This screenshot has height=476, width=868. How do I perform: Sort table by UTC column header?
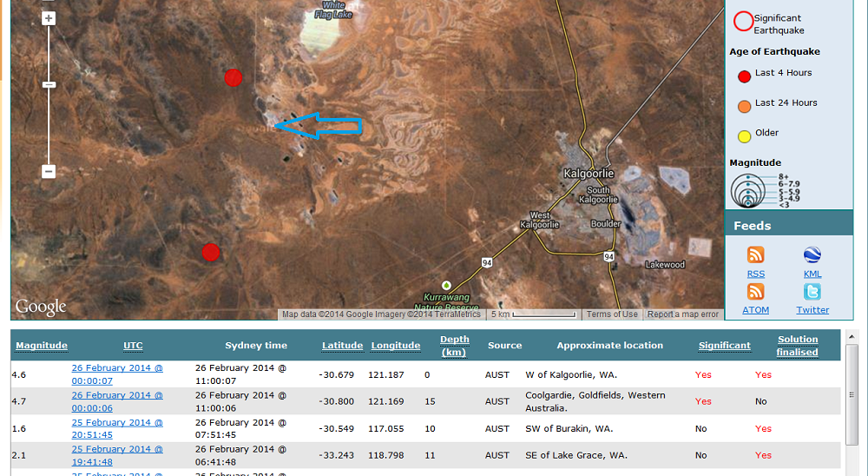133,346
